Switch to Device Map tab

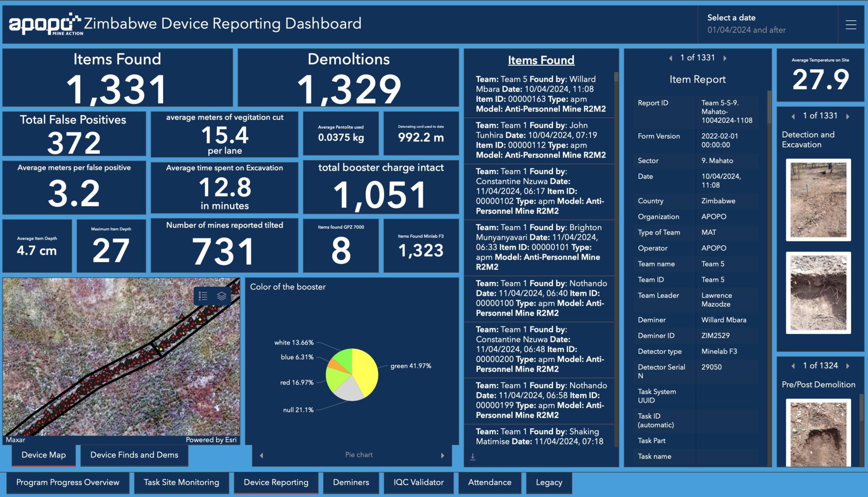pos(44,455)
